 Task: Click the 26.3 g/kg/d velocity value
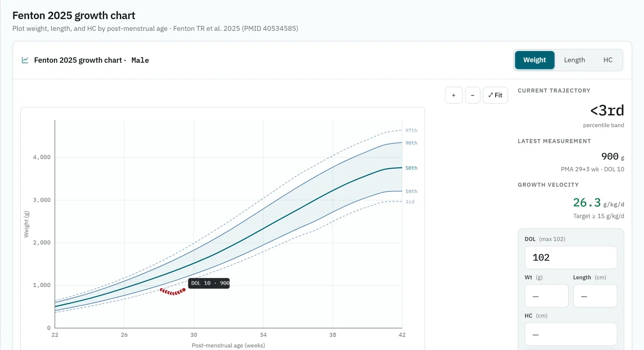(x=598, y=203)
